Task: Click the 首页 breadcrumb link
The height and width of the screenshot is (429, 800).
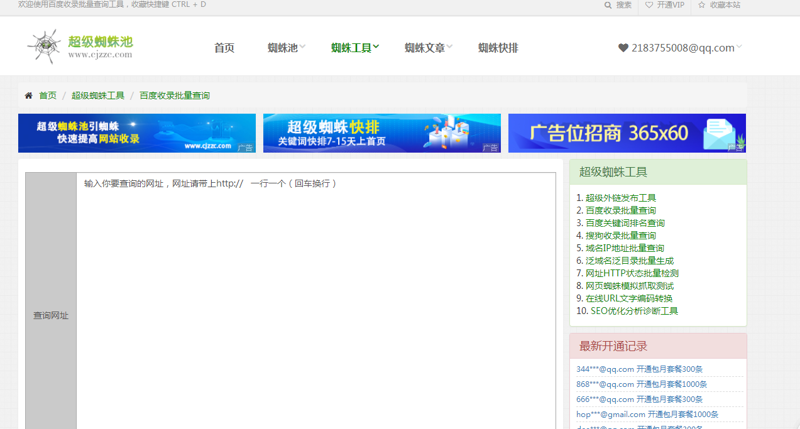Action: [47, 95]
